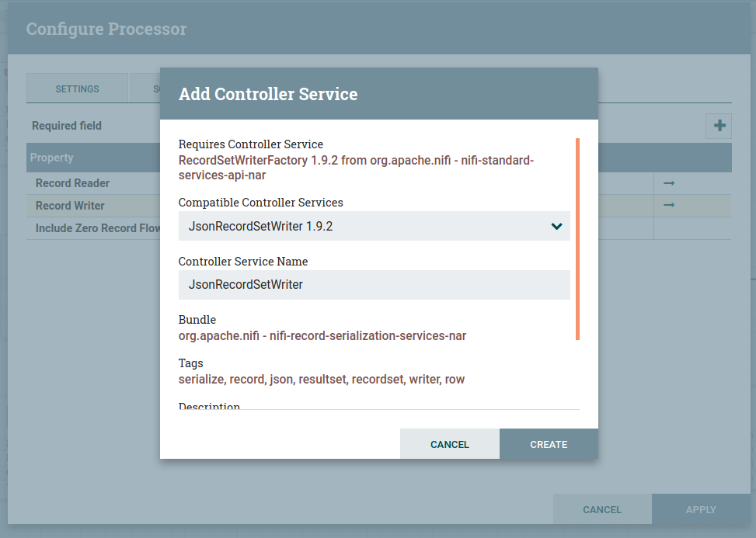The image size is (756, 538).
Task: Click the chevron on Compatible Controller Services
Action: pos(556,227)
